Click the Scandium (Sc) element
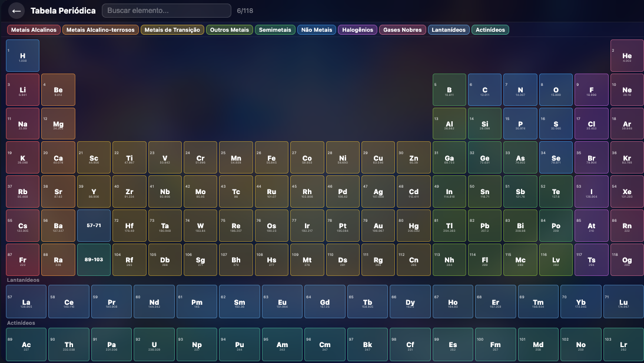The image size is (644, 363). coord(94,158)
